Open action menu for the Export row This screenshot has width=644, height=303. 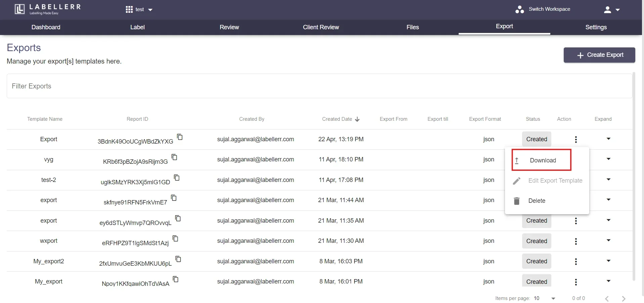(576, 139)
